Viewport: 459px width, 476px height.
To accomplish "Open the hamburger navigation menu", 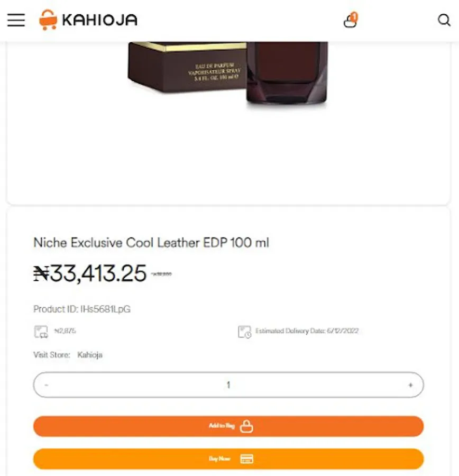I will [x=16, y=20].
